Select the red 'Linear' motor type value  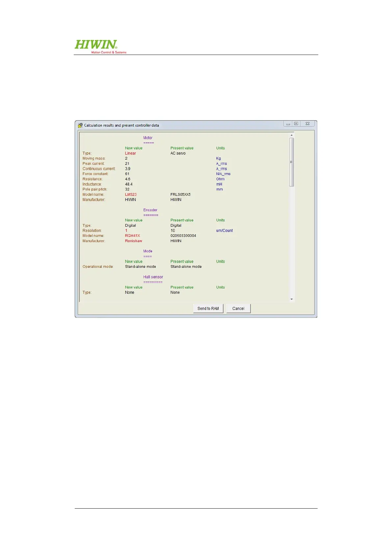coord(130,153)
